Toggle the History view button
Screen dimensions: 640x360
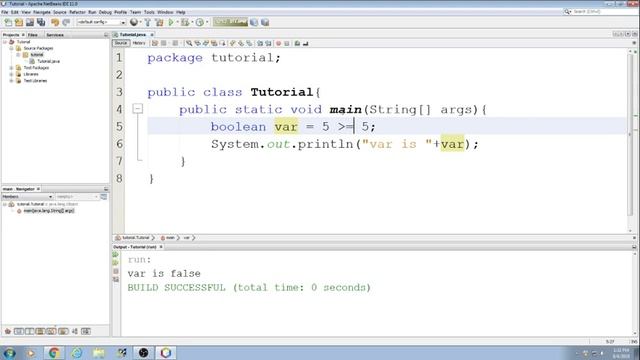[x=139, y=43]
